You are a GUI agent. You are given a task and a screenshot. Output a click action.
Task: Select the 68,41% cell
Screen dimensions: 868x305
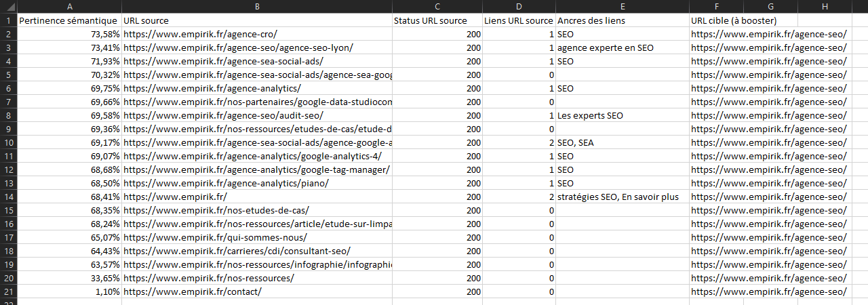point(69,197)
